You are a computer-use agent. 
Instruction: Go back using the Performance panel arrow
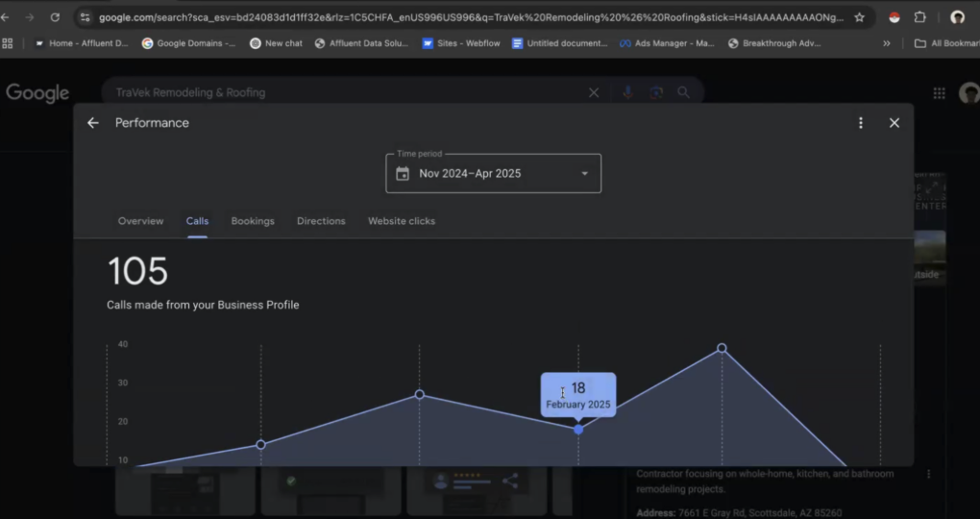click(x=93, y=123)
